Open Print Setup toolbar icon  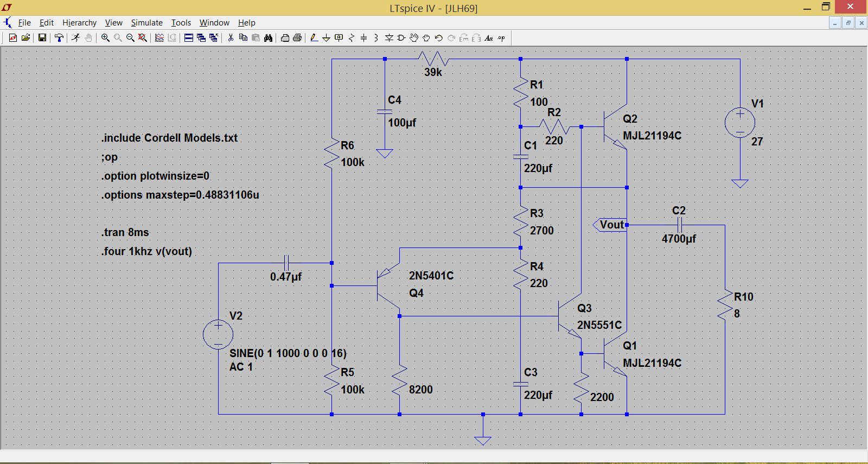[x=285, y=37]
